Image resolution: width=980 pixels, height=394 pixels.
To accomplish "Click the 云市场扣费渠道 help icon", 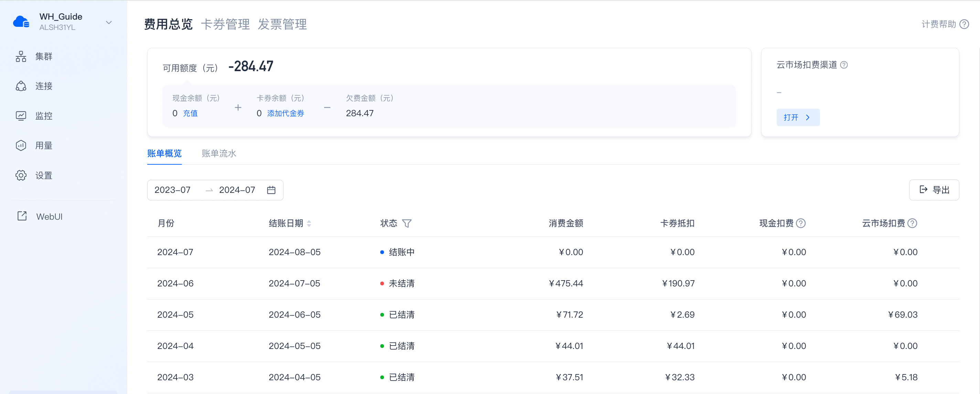I will coord(844,65).
